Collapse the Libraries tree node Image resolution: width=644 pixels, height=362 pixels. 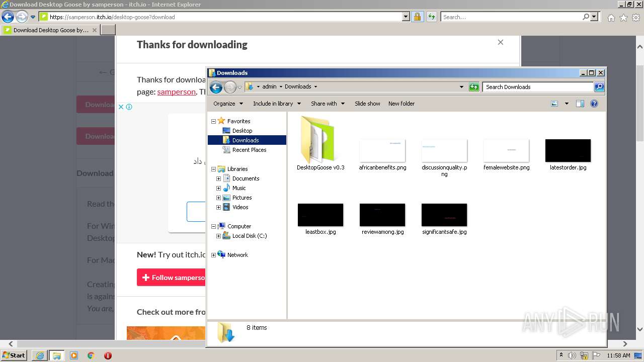pyautogui.click(x=213, y=169)
